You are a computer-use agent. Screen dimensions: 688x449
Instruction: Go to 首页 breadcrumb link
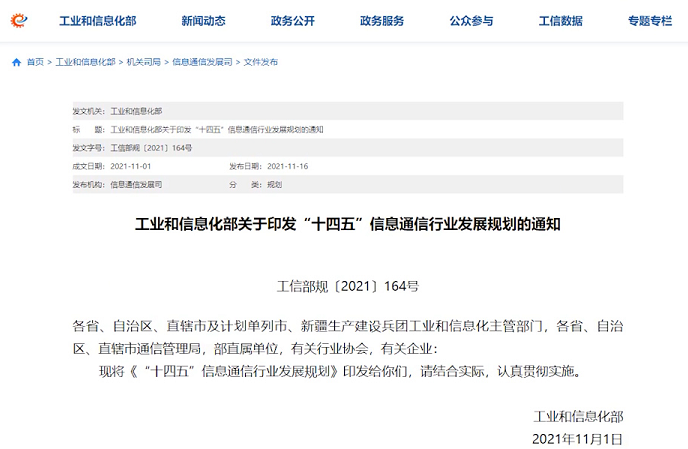(x=36, y=62)
